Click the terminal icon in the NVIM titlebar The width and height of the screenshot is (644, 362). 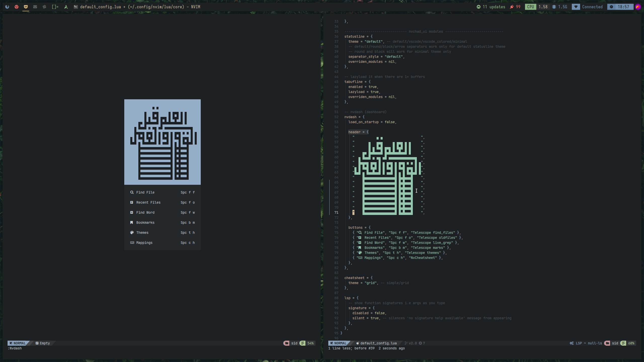click(76, 7)
